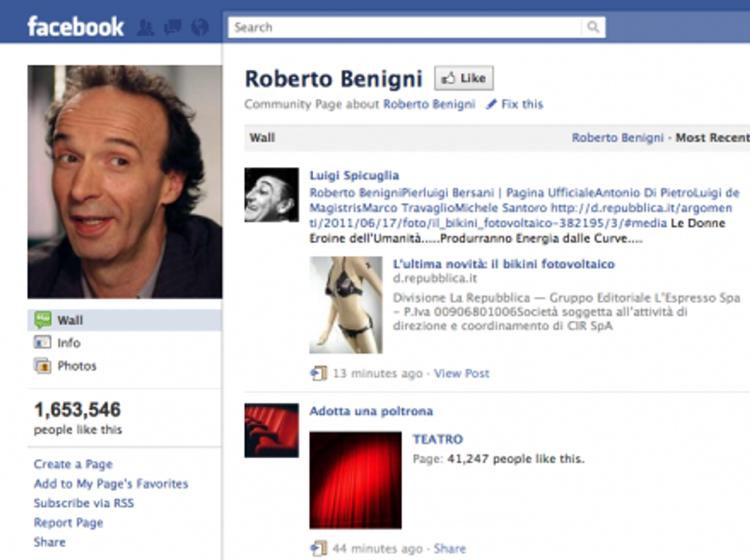Click the 13 minutes ago timestamp
The width and height of the screenshot is (750, 560).
[378, 373]
